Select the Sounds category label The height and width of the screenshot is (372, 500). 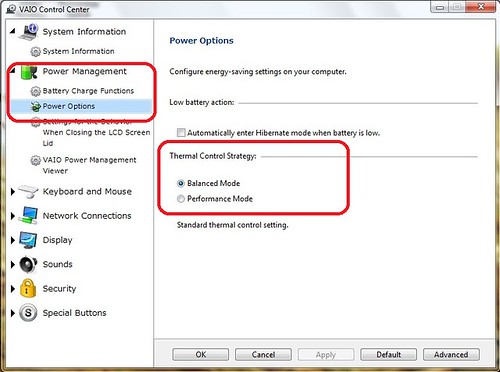(x=57, y=264)
